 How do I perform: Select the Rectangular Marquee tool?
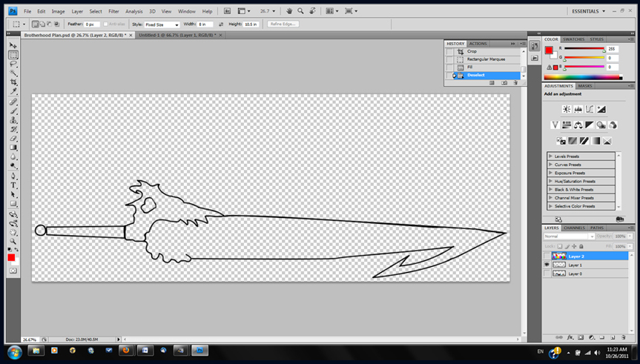click(13, 55)
